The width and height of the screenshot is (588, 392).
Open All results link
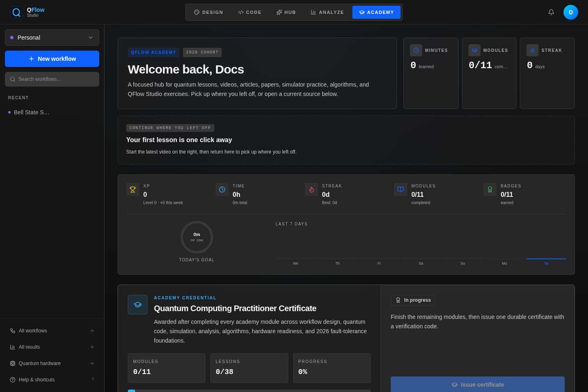coord(52,347)
